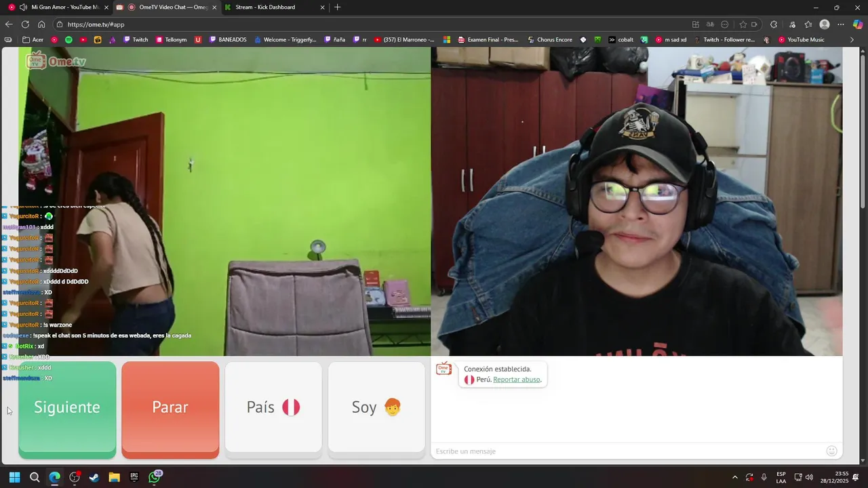Click the Reportar abuso link
The width and height of the screenshot is (868, 488).
coord(517,380)
